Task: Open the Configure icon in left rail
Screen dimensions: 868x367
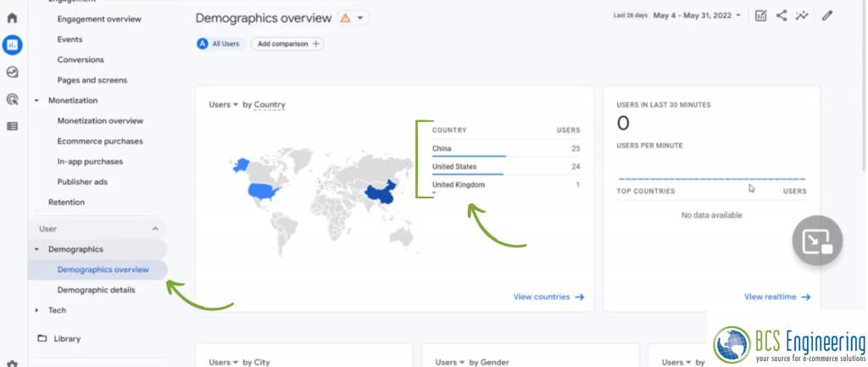Action: point(12,126)
